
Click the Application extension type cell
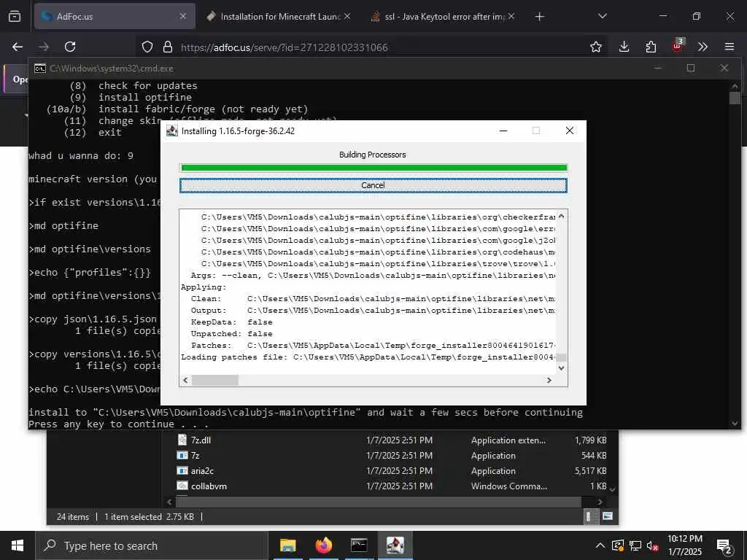click(x=508, y=440)
